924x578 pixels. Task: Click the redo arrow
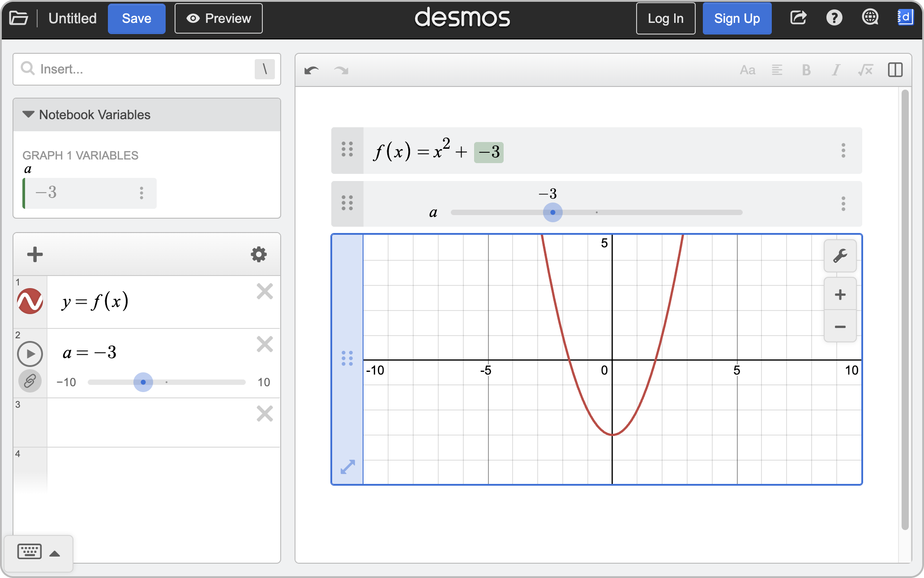click(341, 70)
